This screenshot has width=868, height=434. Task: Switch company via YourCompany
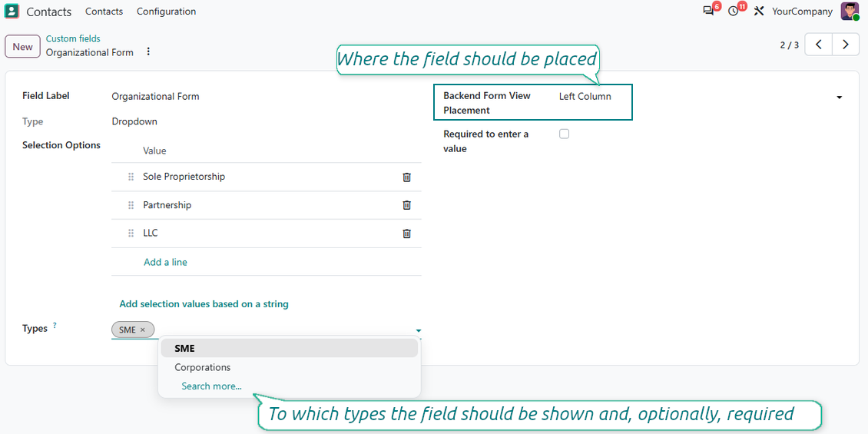pyautogui.click(x=802, y=11)
